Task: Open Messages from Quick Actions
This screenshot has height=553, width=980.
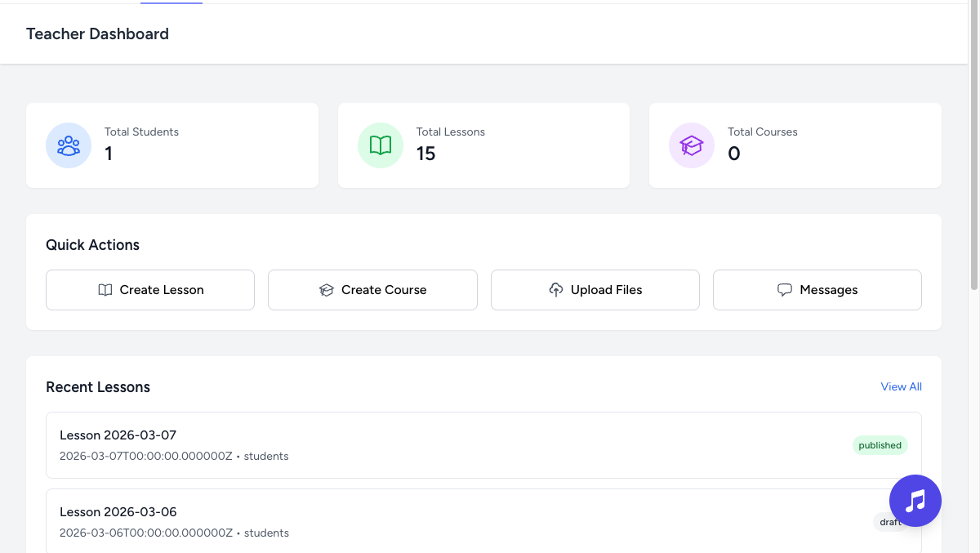Action: pos(817,289)
